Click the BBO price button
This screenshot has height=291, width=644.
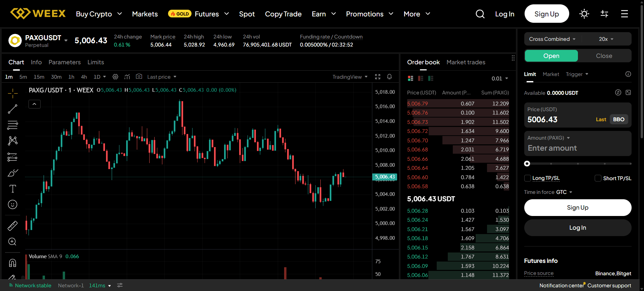coord(619,120)
